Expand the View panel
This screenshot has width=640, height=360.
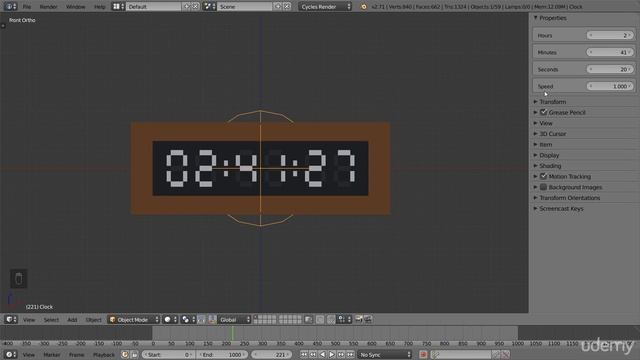545,123
